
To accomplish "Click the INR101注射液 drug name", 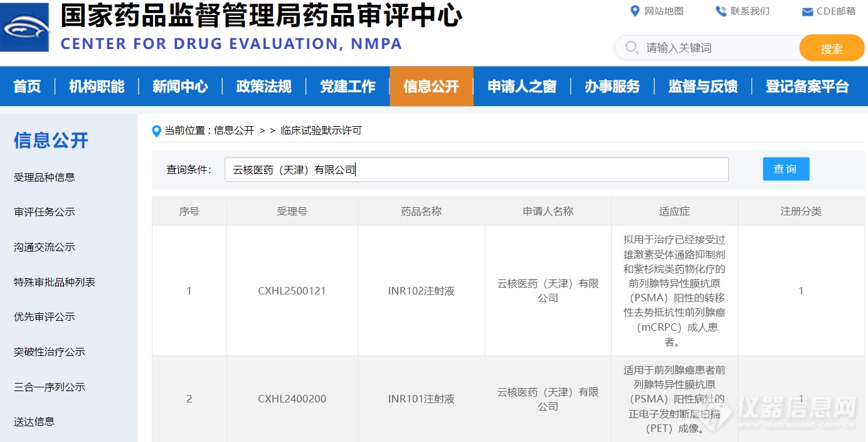I will click(x=421, y=399).
